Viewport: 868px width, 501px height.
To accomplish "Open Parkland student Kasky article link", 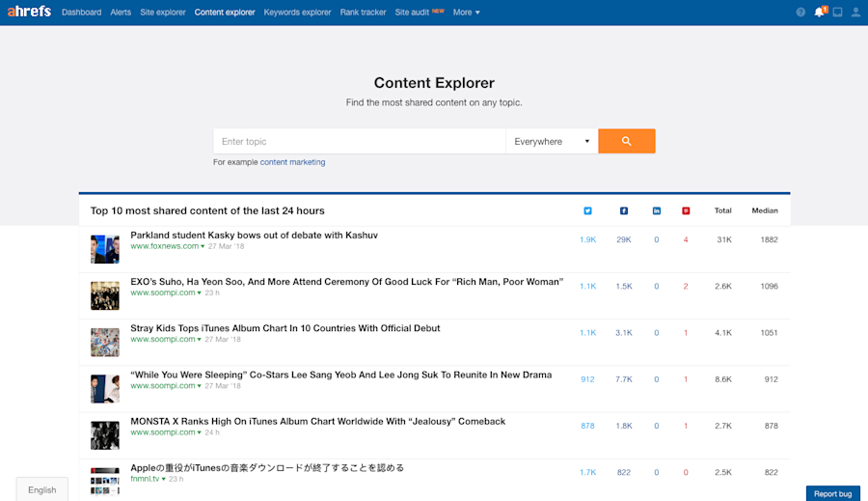I will click(254, 235).
